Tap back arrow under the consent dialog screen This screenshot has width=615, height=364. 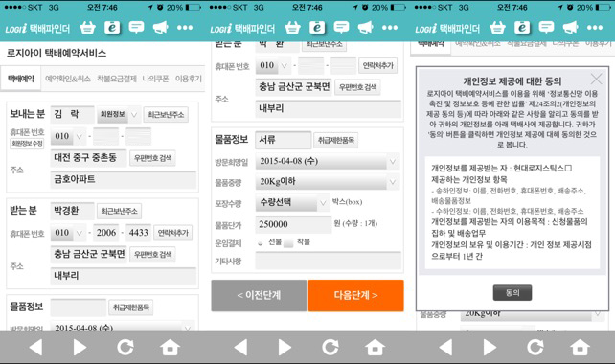(446, 347)
